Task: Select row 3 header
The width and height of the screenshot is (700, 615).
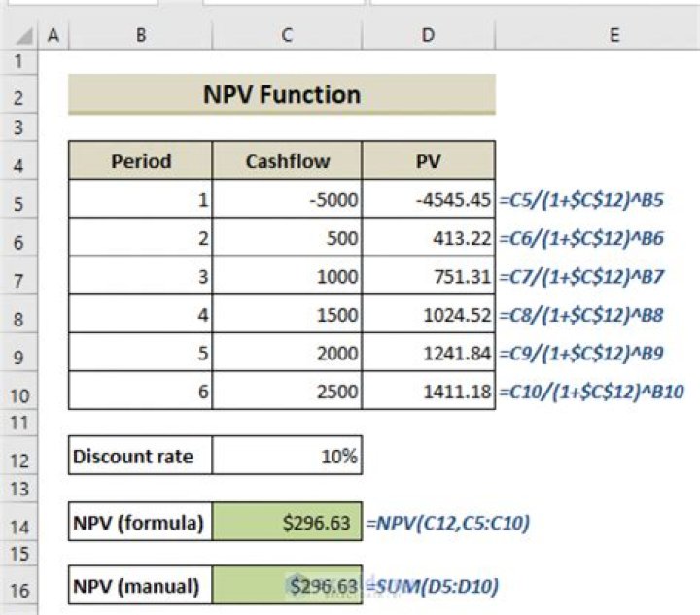Action: (18, 127)
